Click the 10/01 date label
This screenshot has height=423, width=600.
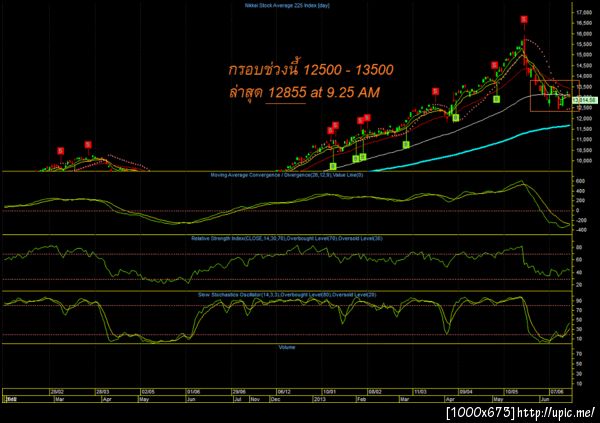[x=329, y=392]
